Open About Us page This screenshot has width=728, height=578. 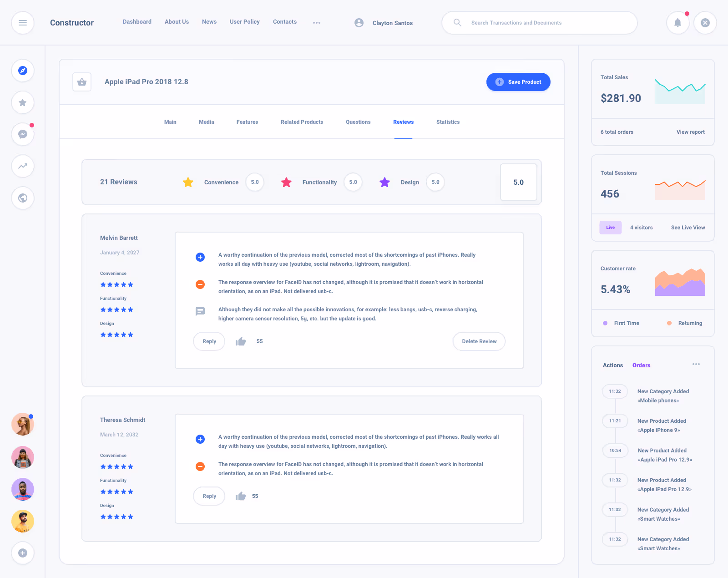coord(177,22)
